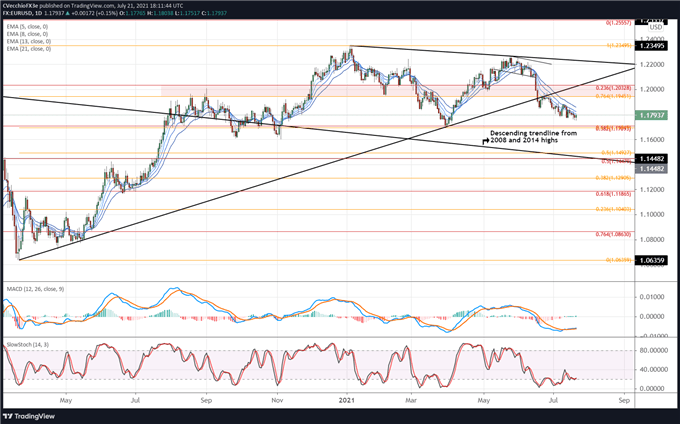Click the black 1.23495 price label
The height and width of the screenshot is (424, 680).
(651, 46)
